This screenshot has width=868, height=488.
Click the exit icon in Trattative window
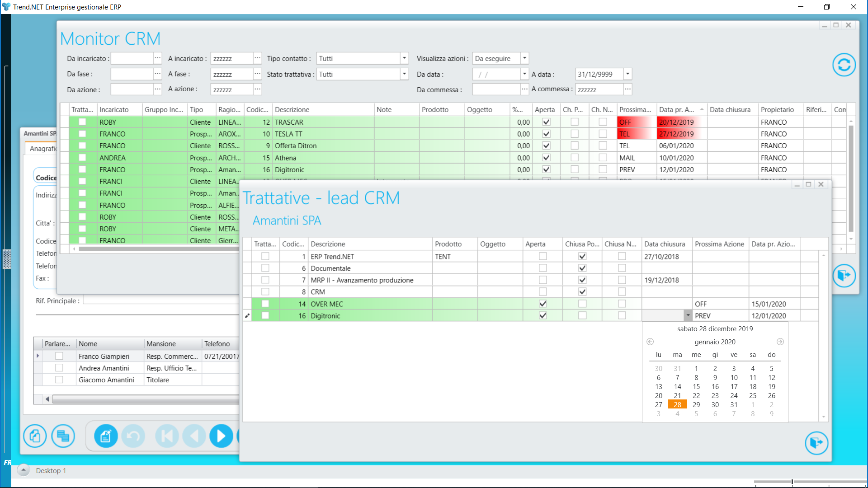[816, 443]
